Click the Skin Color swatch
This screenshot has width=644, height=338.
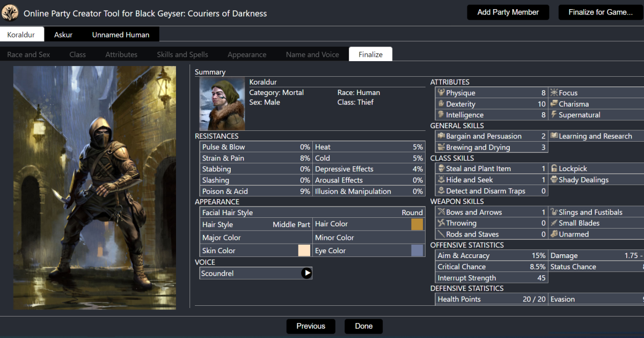tap(304, 251)
